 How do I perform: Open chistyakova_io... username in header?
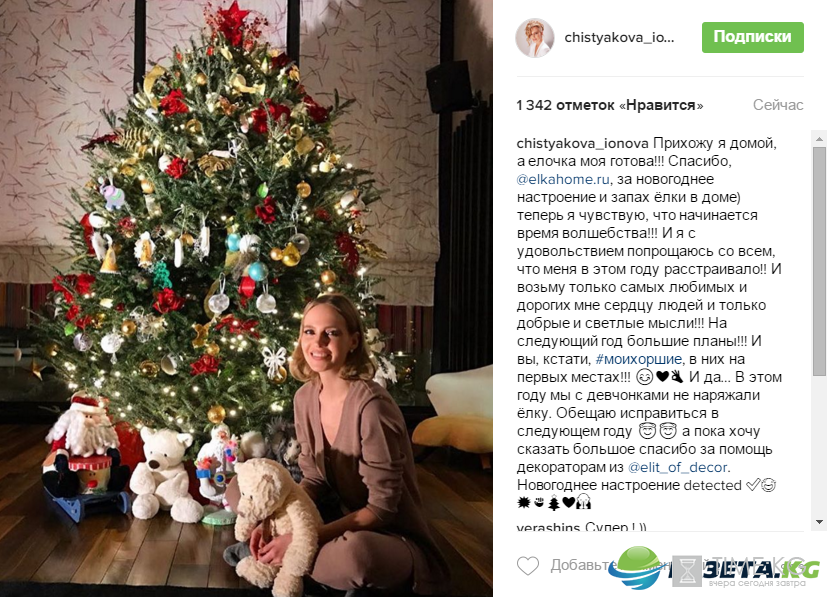(x=619, y=37)
